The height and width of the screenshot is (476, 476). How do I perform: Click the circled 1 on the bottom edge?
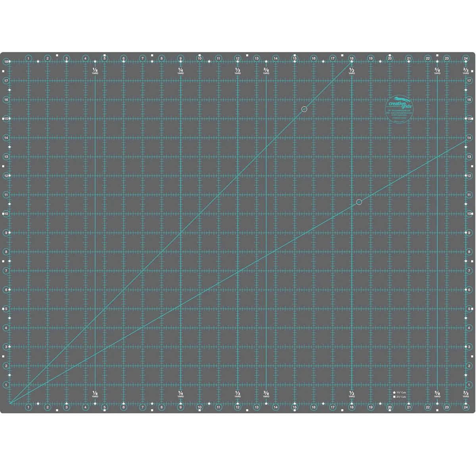click(29, 407)
